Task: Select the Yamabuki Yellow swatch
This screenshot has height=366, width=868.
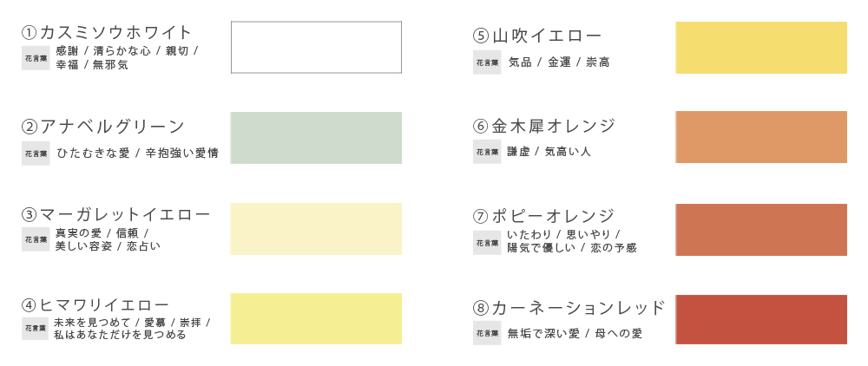Action: [x=761, y=48]
